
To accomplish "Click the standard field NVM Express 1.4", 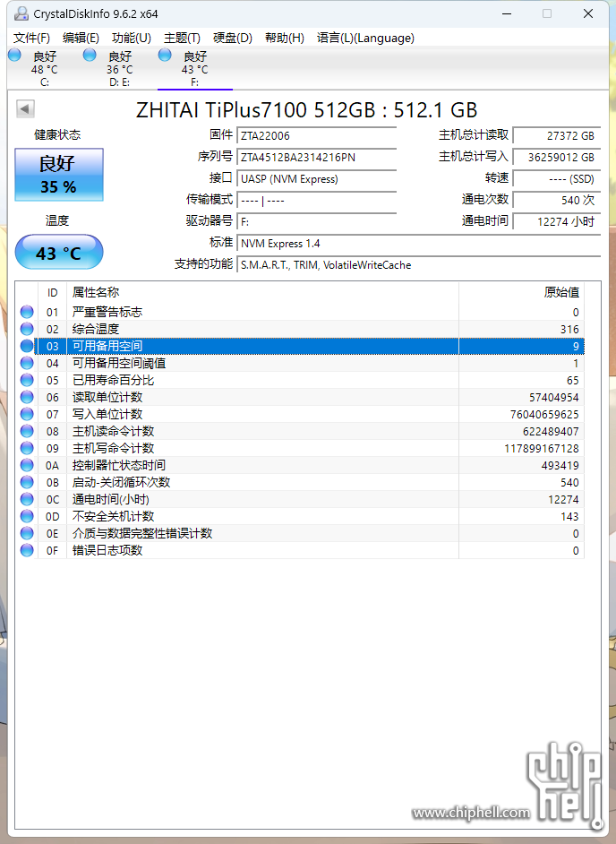I will pyautogui.click(x=418, y=244).
